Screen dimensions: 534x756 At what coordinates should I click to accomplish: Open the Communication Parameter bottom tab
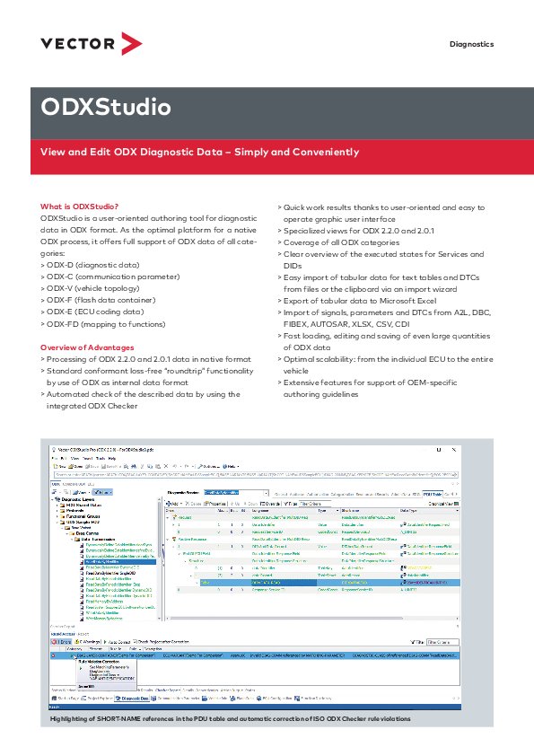click(x=174, y=699)
